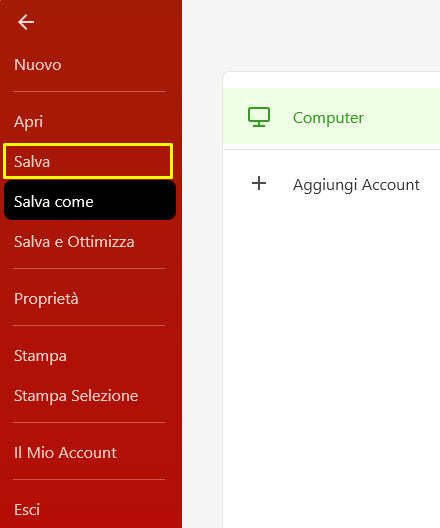Choose Stampa from the sidebar
Image resolution: width=440 pixels, height=528 pixels.
tap(40, 356)
